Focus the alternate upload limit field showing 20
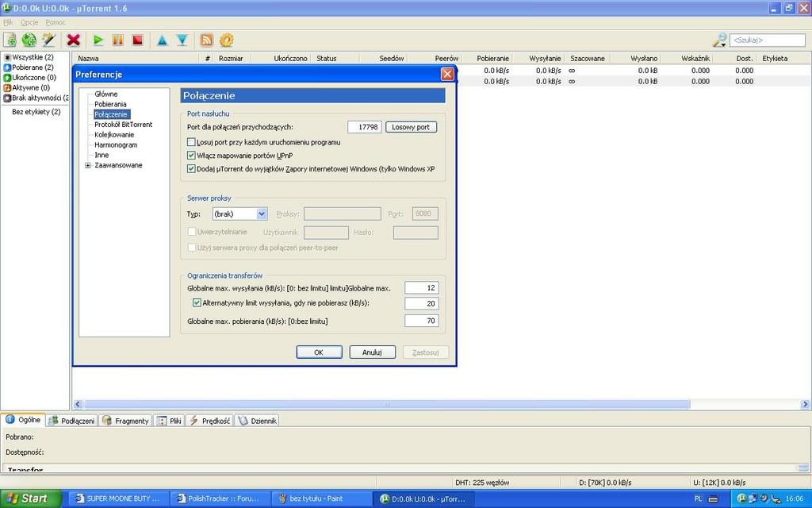812x508 pixels. (422, 303)
